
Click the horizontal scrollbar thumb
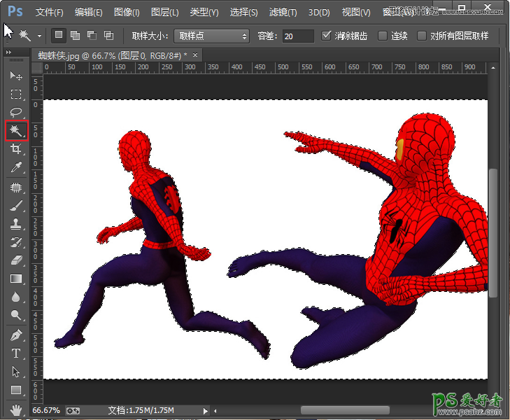(x=345, y=410)
